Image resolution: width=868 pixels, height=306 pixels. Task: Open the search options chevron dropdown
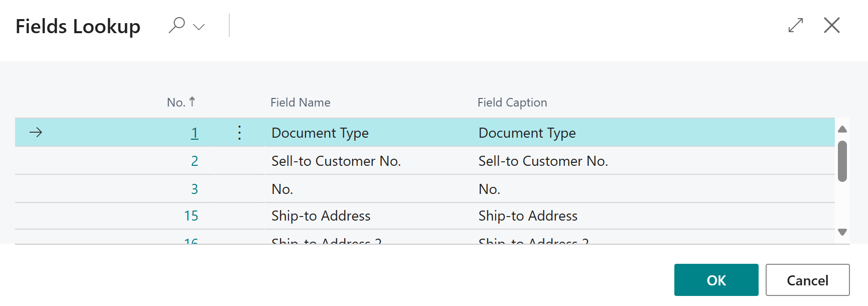[199, 27]
